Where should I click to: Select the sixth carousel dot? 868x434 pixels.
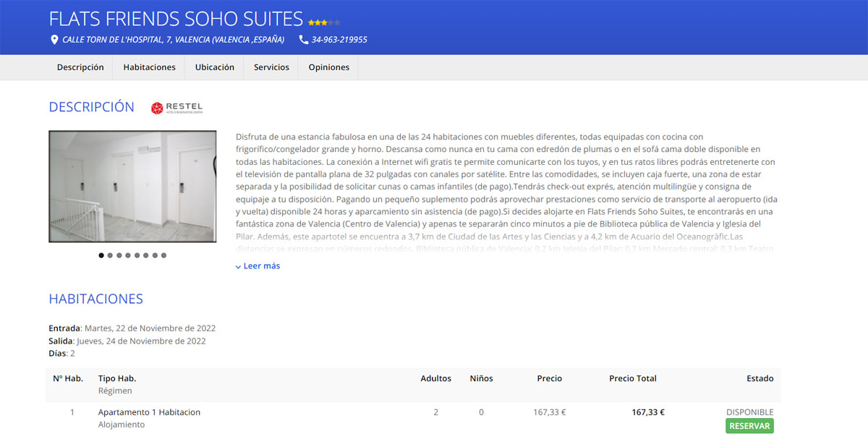(146, 255)
